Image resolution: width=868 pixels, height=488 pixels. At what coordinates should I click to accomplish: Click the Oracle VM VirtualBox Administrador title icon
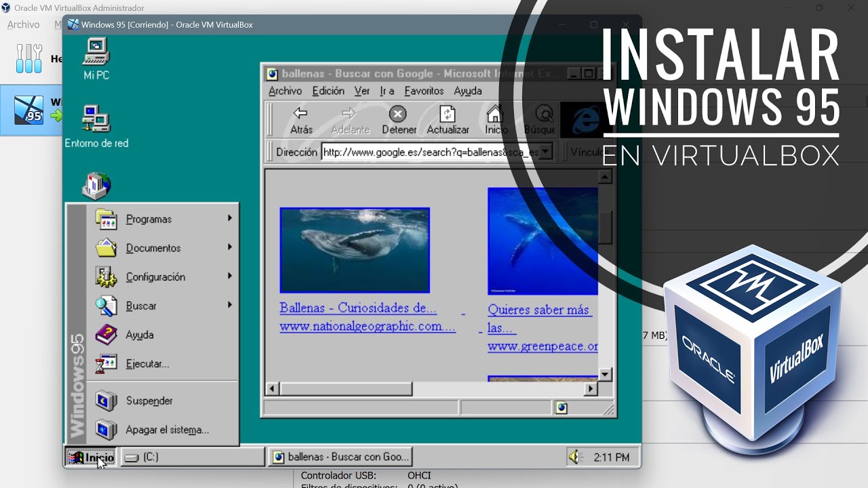pyautogui.click(x=6, y=8)
